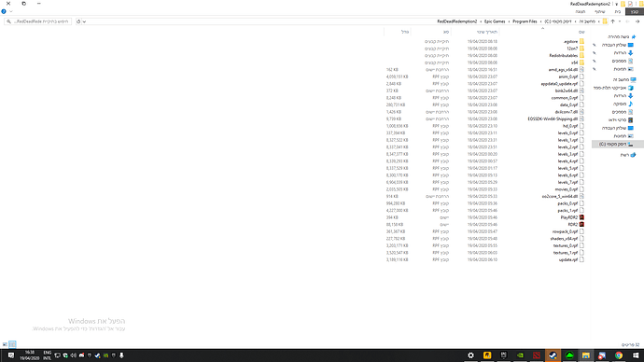Viewport: 644px width, 362px height.
Task: Open recent locations dropdown arrow
Action: [620, 21]
